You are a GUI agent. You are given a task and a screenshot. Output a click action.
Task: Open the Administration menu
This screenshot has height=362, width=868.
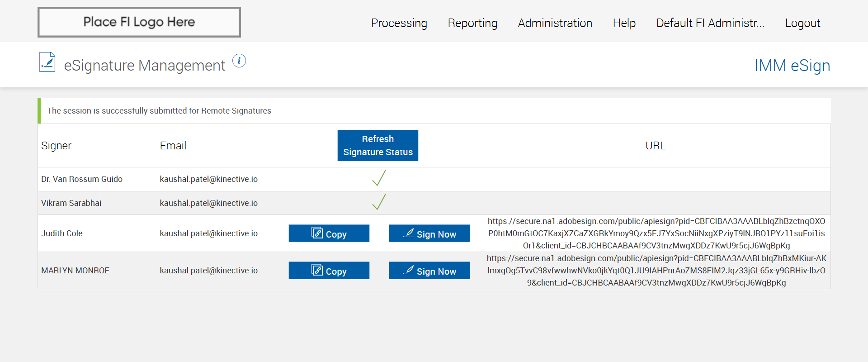pos(555,23)
